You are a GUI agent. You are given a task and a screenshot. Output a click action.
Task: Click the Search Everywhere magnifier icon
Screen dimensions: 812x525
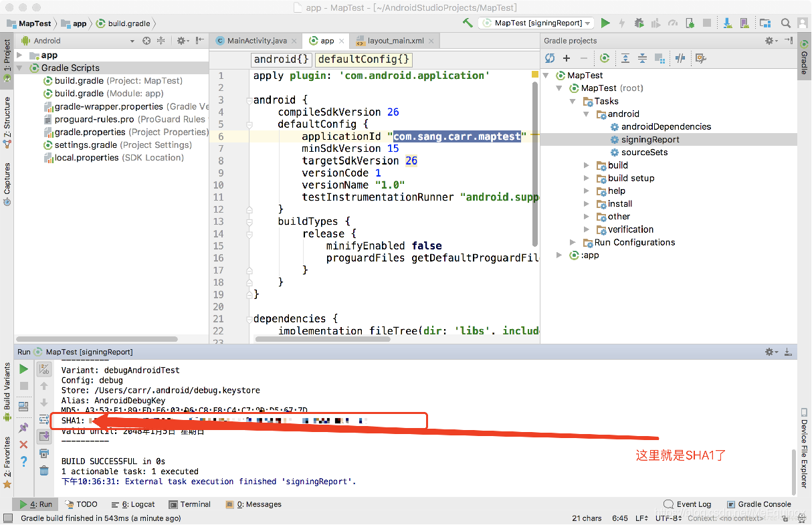pos(785,22)
